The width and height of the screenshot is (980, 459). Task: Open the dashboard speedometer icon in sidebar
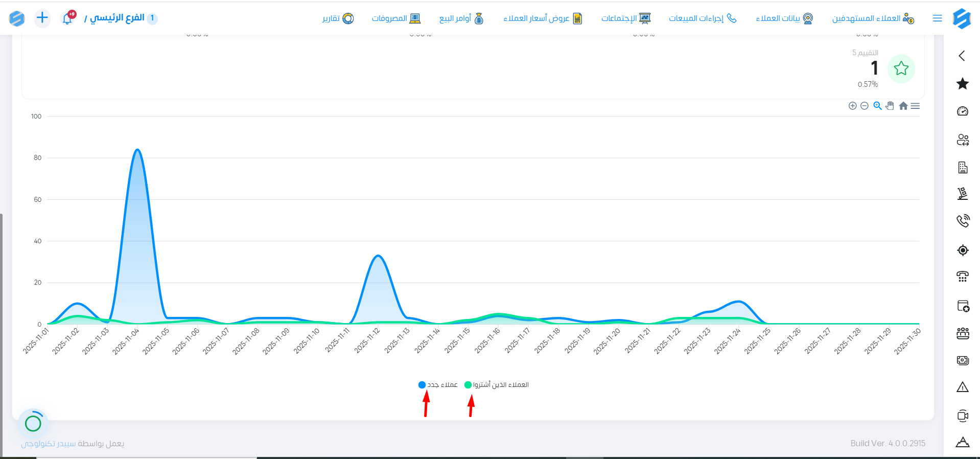pyautogui.click(x=963, y=111)
